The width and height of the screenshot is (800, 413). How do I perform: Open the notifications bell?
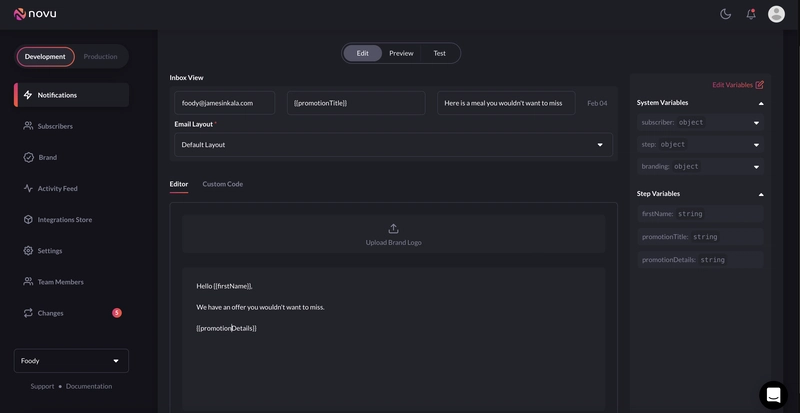click(751, 14)
